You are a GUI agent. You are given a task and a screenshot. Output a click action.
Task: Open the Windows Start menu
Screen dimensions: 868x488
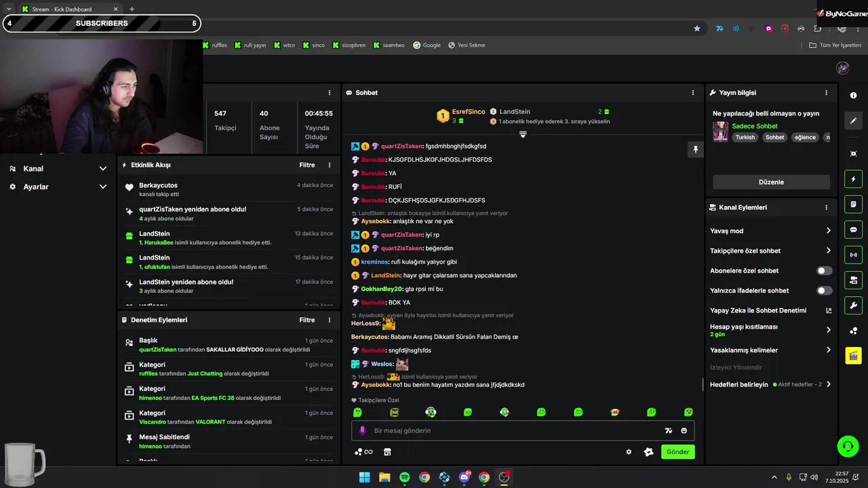[365, 477]
